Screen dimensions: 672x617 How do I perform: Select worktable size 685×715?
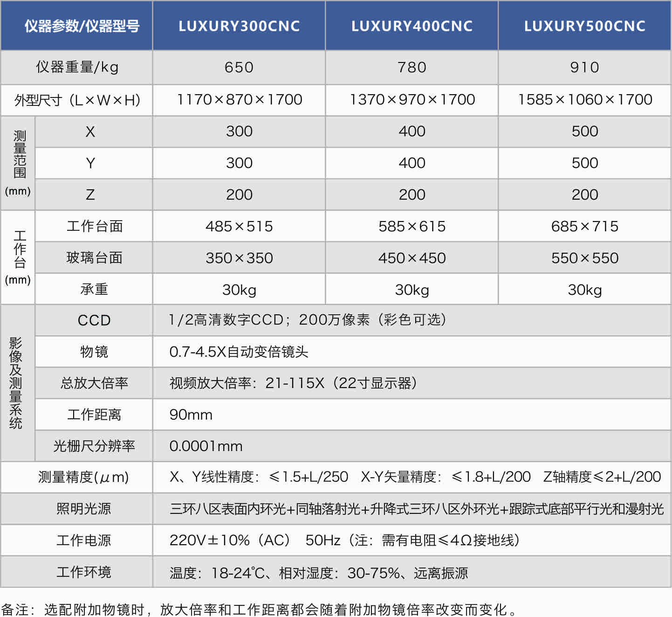[x=585, y=227]
